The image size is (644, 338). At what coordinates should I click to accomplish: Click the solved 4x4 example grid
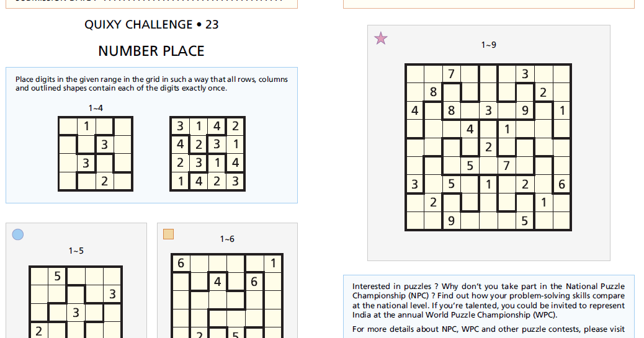click(x=207, y=154)
